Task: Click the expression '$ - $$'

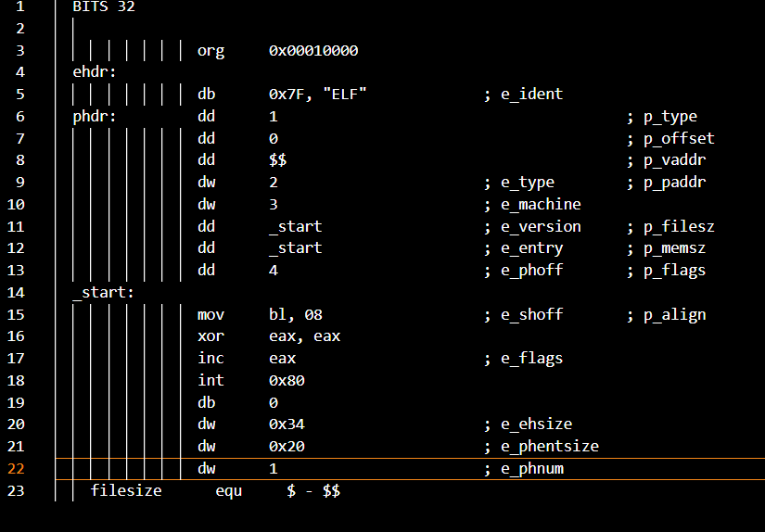Action: [x=313, y=490]
